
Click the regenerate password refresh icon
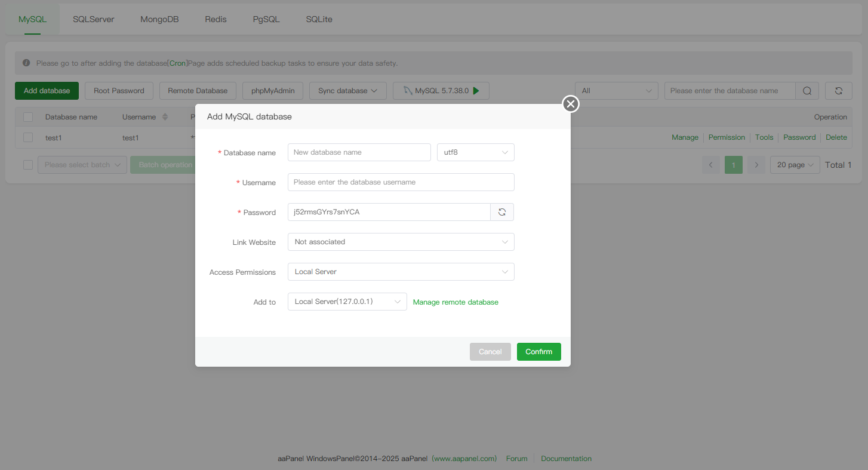coord(502,212)
